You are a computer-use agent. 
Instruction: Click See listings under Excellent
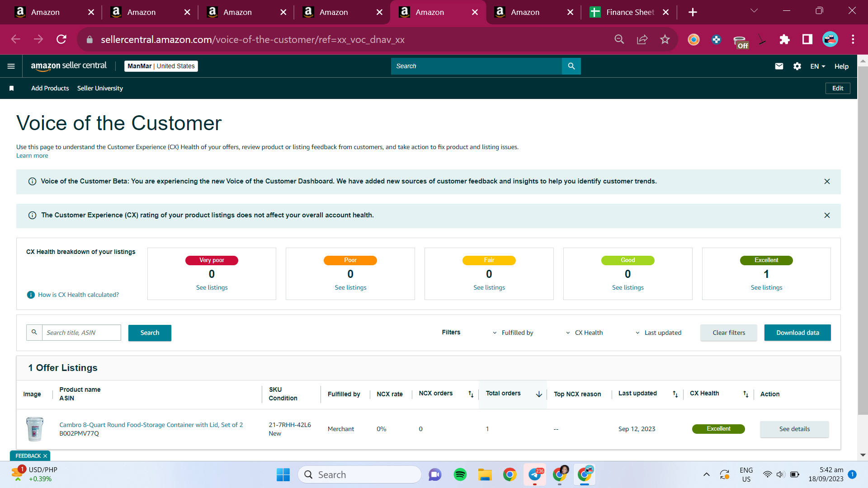click(766, 288)
